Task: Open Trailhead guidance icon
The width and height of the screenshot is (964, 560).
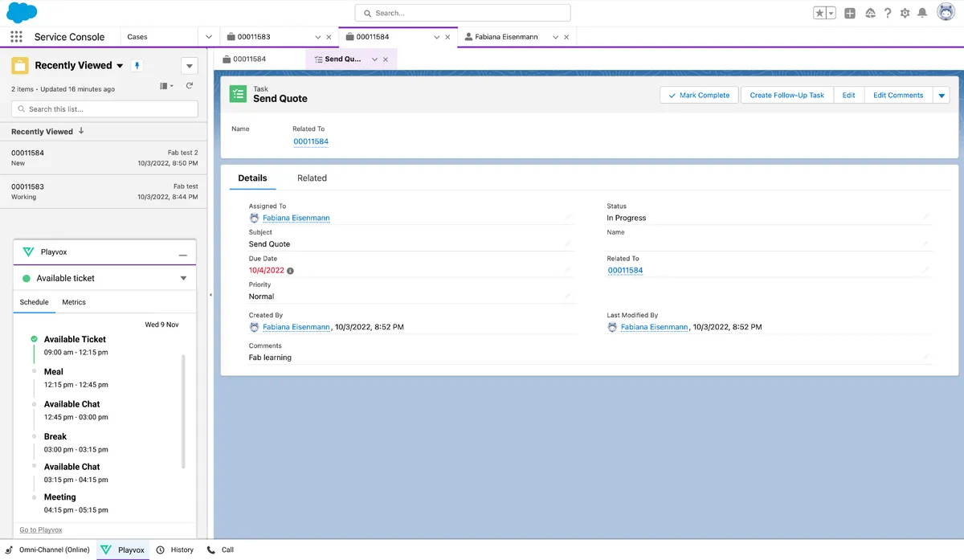Action: pos(870,13)
